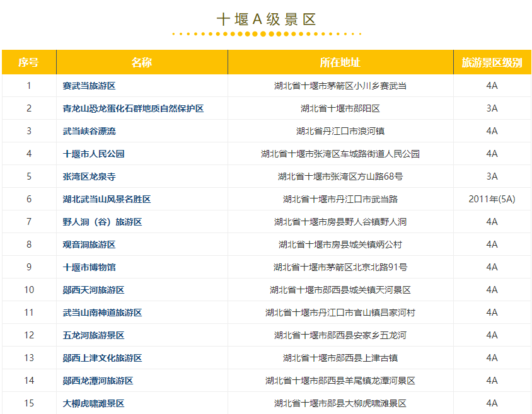This screenshot has height=414, width=532.
Task: Click serial number 15 cell
Action: coord(29,404)
